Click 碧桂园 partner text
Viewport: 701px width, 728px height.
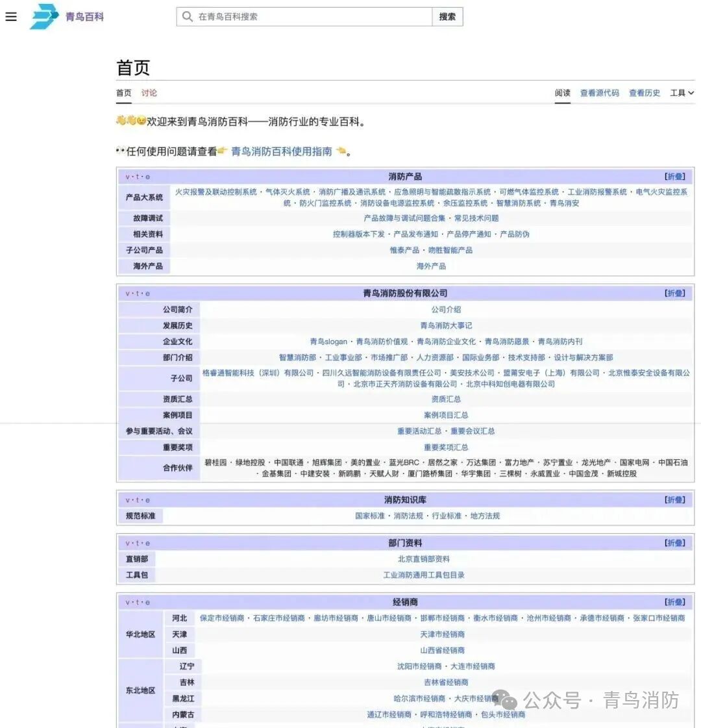tap(215, 462)
